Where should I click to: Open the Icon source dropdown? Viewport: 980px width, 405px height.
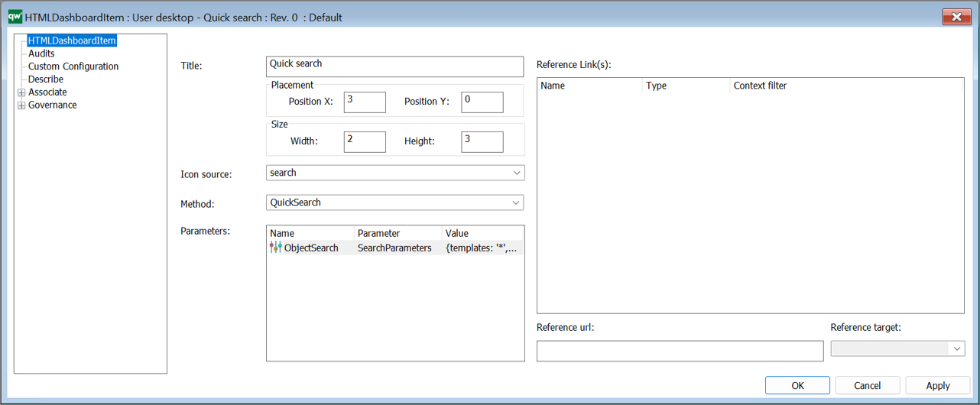click(517, 173)
